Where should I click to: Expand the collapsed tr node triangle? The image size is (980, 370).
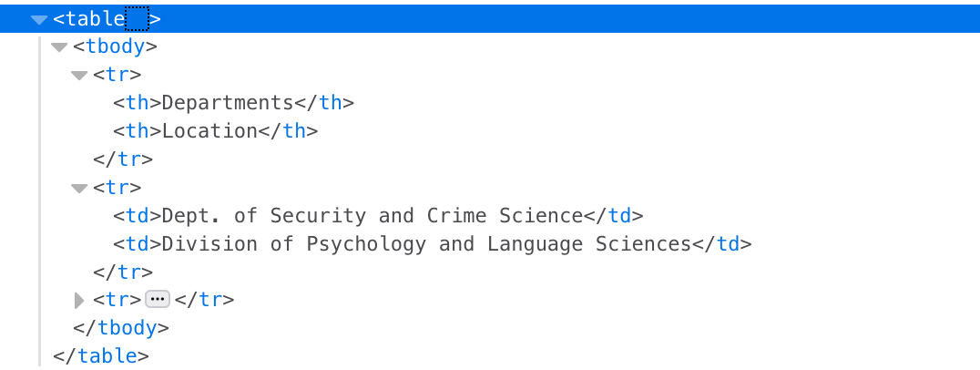click(x=79, y=300)
